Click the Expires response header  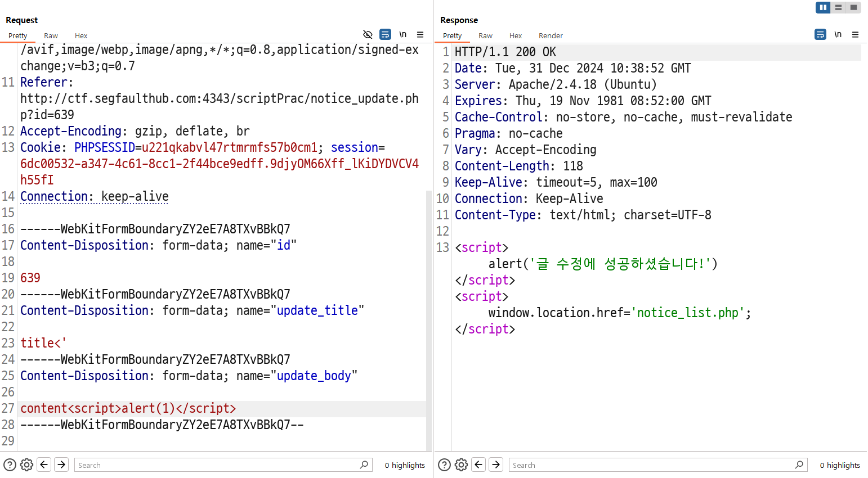click(583, 101)
